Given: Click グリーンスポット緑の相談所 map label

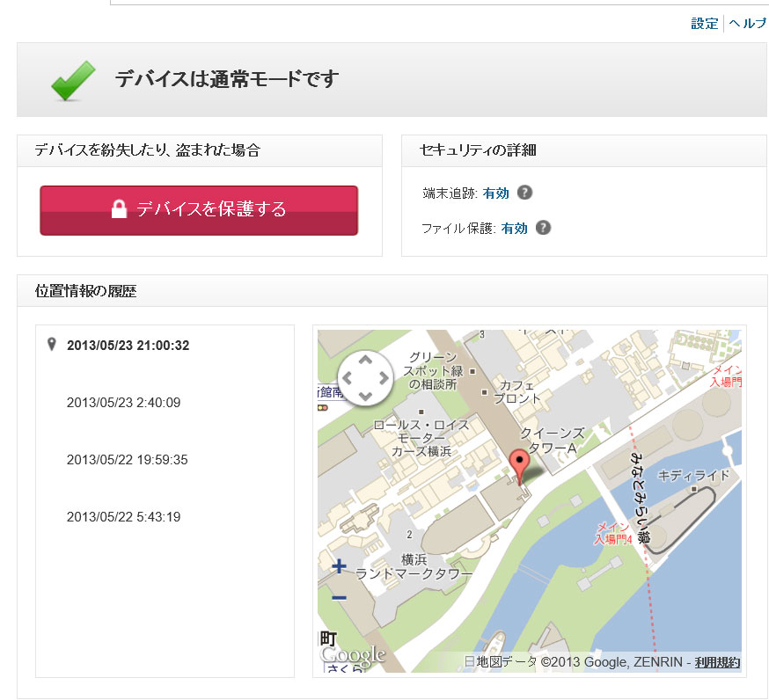Looking at the screenshot, I should click(433, 370).
